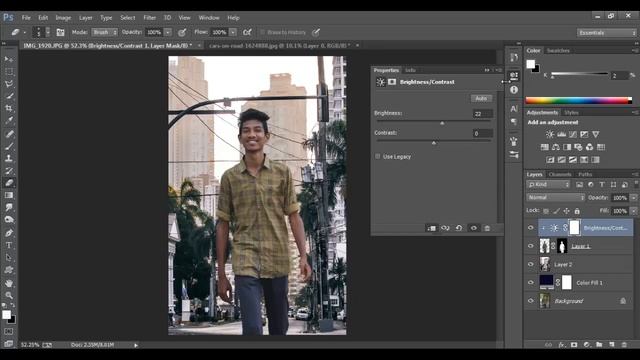Switch to the Paths tab

click(x=585, y=174)
